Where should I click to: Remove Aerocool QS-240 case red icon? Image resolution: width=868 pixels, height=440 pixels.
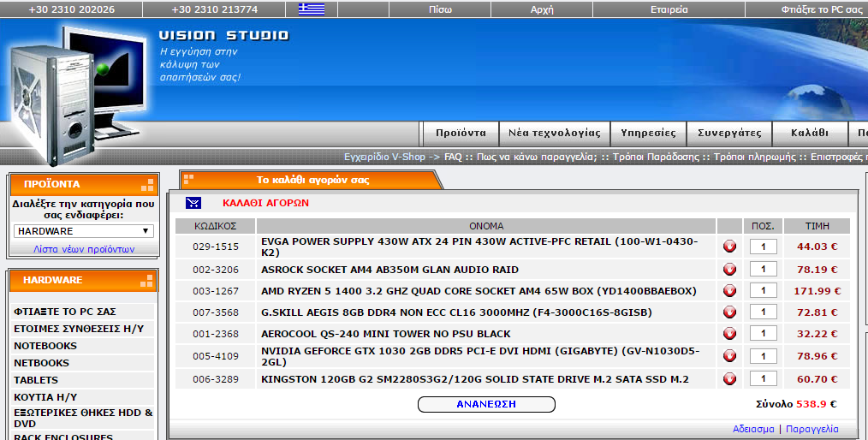pyautogui.click(x=729, y=334)
